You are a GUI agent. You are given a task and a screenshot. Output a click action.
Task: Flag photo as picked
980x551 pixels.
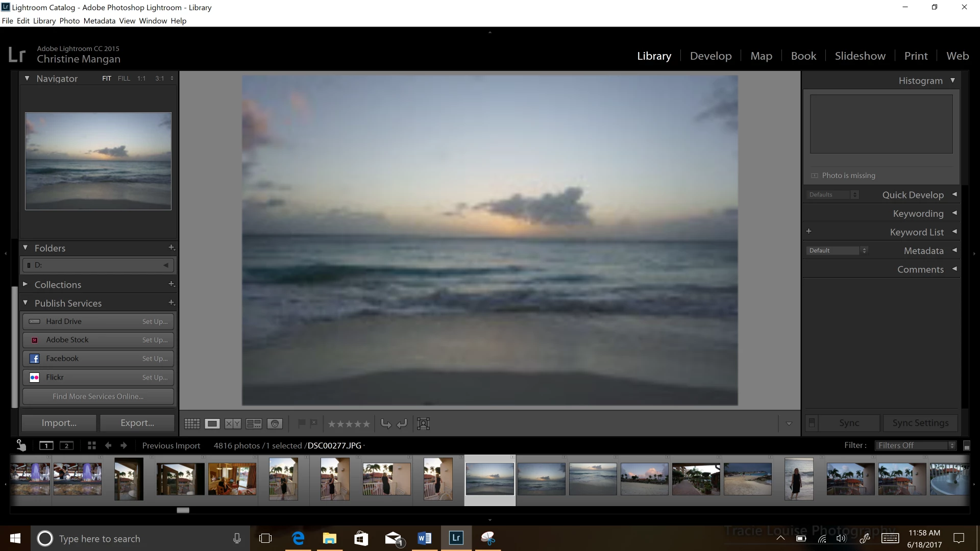coord(302,423)
